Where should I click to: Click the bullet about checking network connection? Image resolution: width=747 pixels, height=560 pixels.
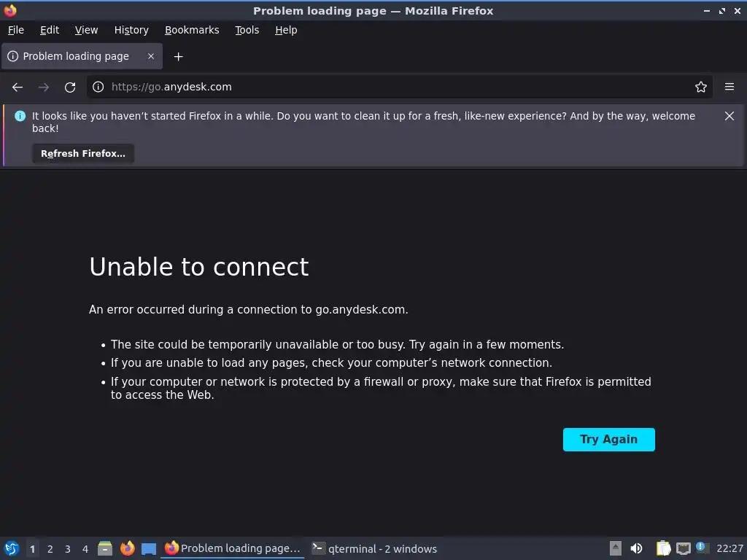coord(332,363)
